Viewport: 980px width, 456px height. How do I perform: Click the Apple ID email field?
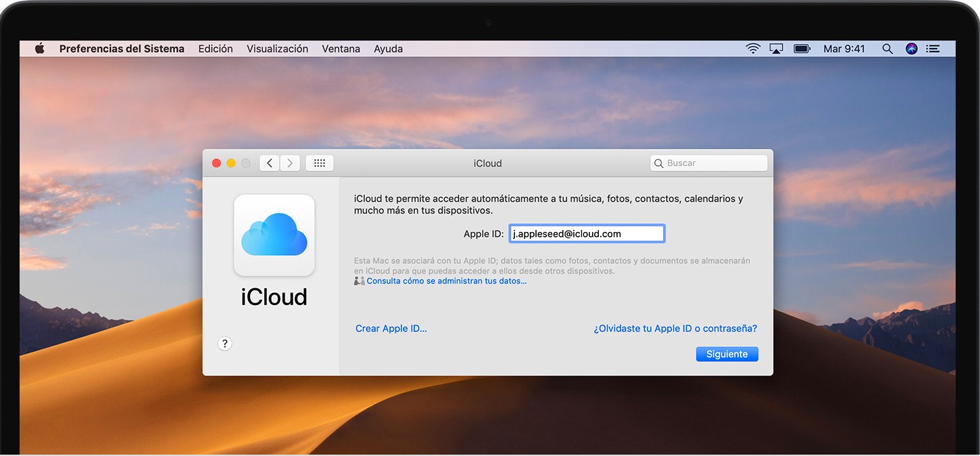pyautogui.click(x=587, y=234)
